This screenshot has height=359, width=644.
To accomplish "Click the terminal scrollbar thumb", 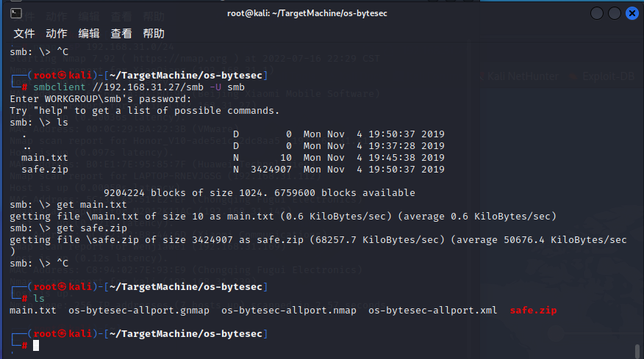I will (637, 351).
